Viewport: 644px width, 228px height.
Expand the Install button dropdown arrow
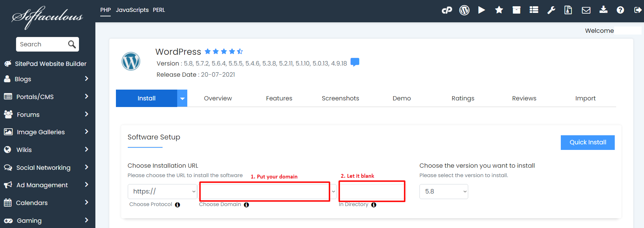[182, 98]
